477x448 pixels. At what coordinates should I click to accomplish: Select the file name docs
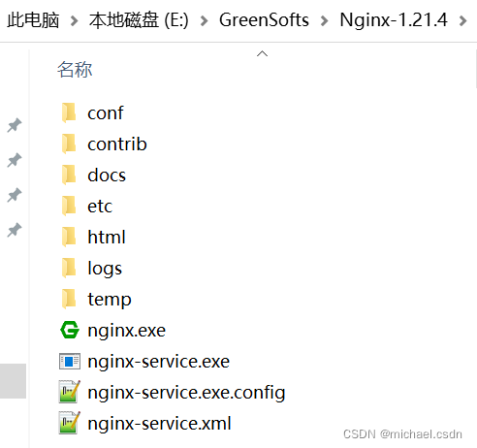pos(107,176)
